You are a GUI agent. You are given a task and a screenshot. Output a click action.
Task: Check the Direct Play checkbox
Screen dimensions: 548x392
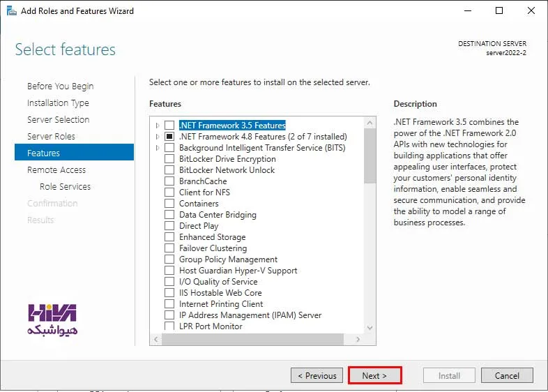[169, 226]
